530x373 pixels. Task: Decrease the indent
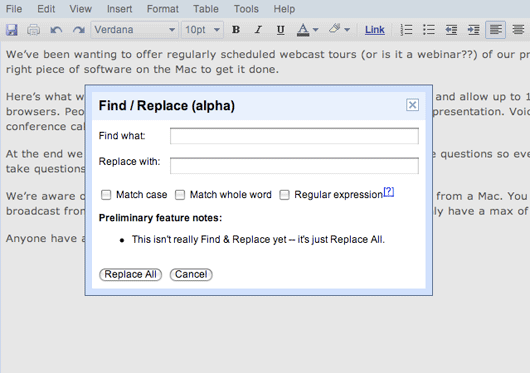tap(451, 30)
